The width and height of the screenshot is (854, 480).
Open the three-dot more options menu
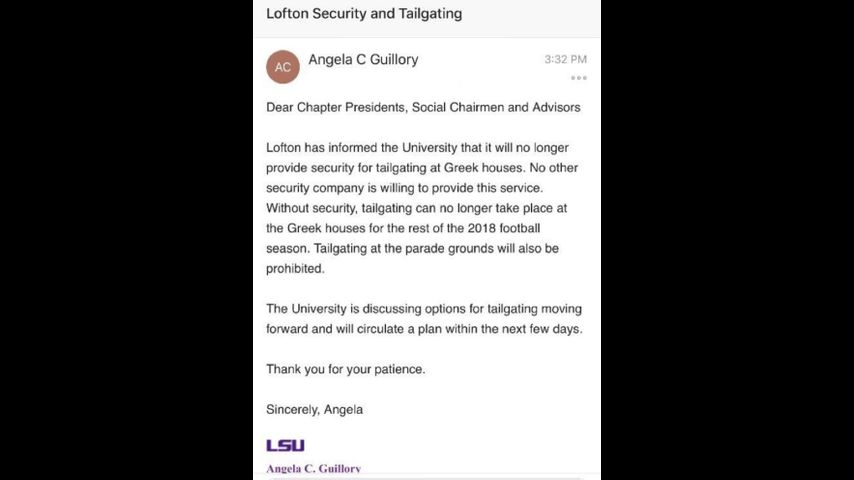pos(578,78)
